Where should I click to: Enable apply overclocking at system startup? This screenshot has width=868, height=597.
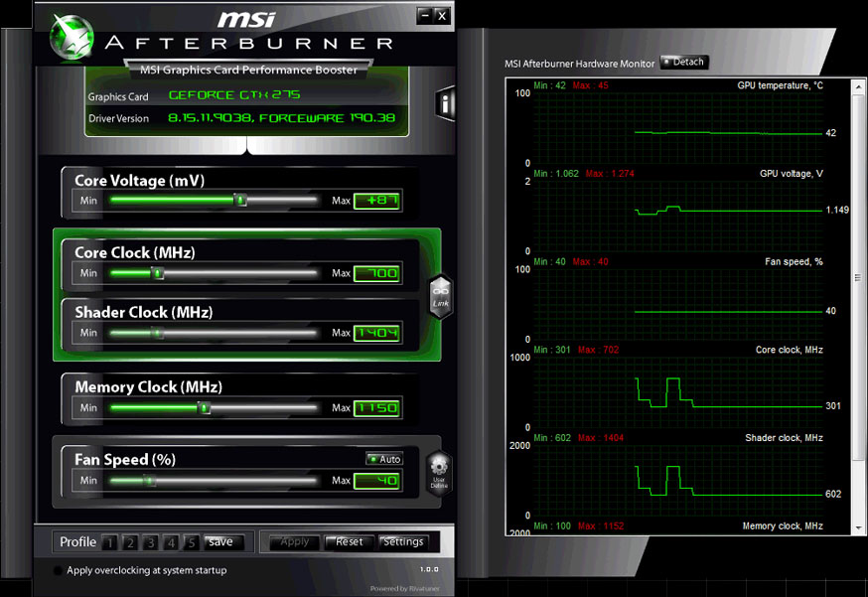point(58,570)
